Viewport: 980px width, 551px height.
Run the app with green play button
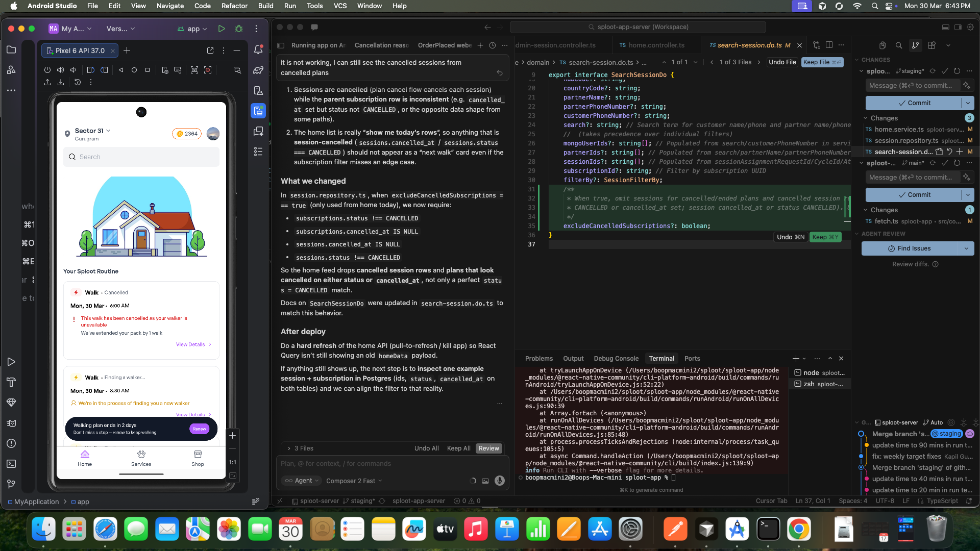pyautogui.click(x=221, y=29)
